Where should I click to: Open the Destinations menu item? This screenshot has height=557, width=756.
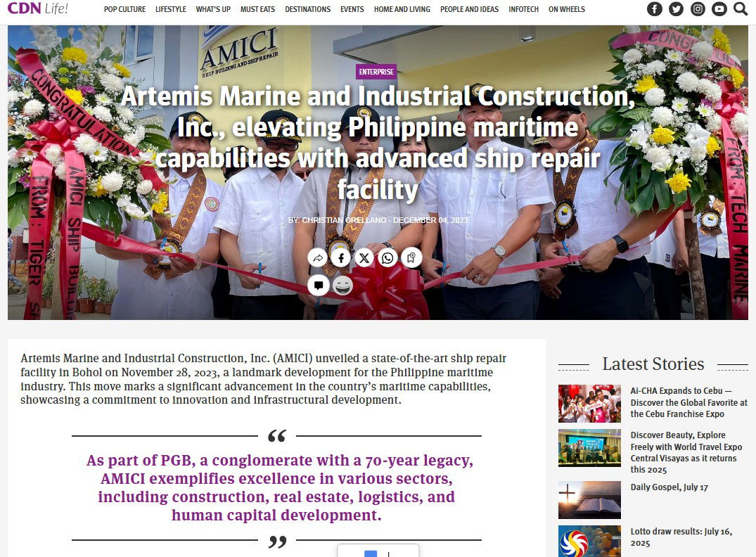point(307,9)
